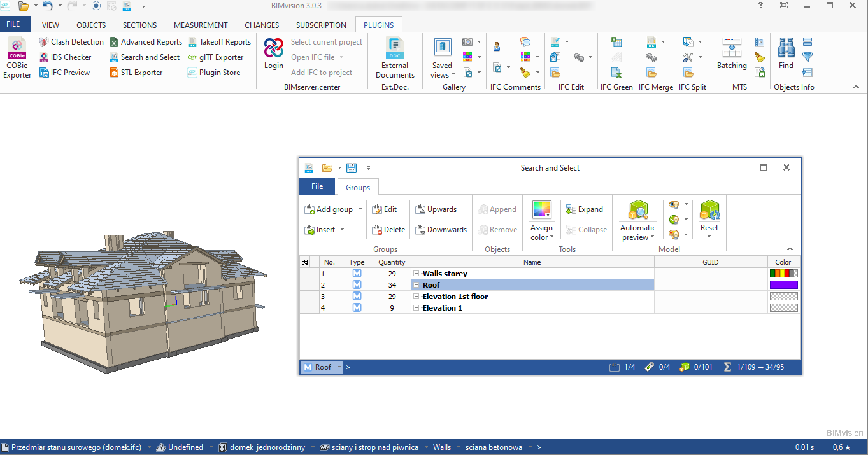Open External Documents plugin
Image resolution: width=868 pixels, height=455 pixels.
pos(395,58)
